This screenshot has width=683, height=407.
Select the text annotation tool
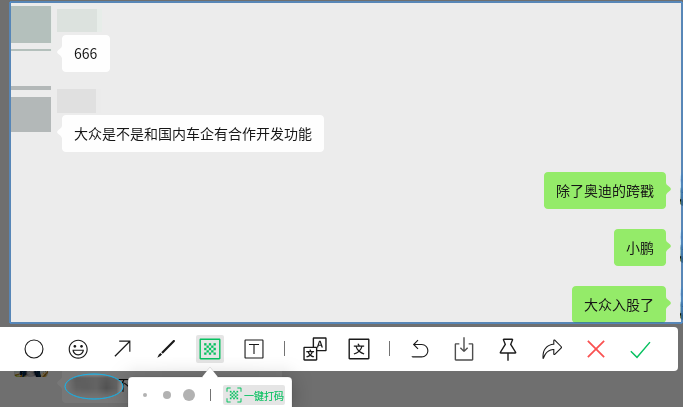coord(254,349)
